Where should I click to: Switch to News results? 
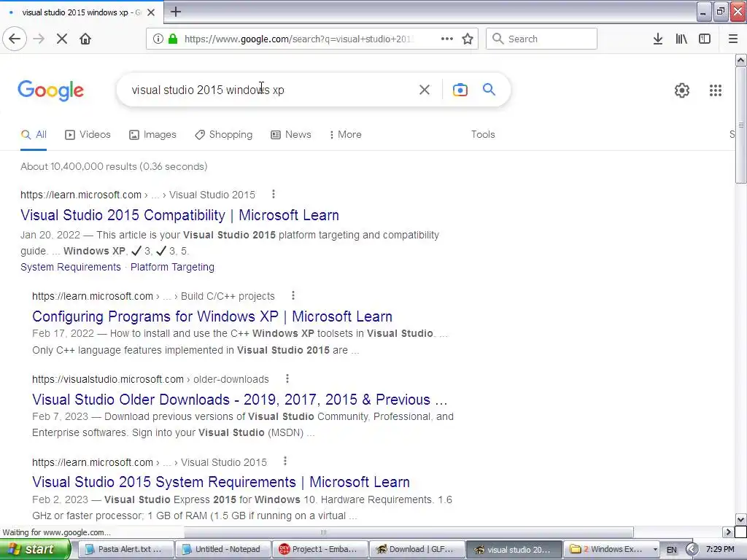click(x=291, y=135)
